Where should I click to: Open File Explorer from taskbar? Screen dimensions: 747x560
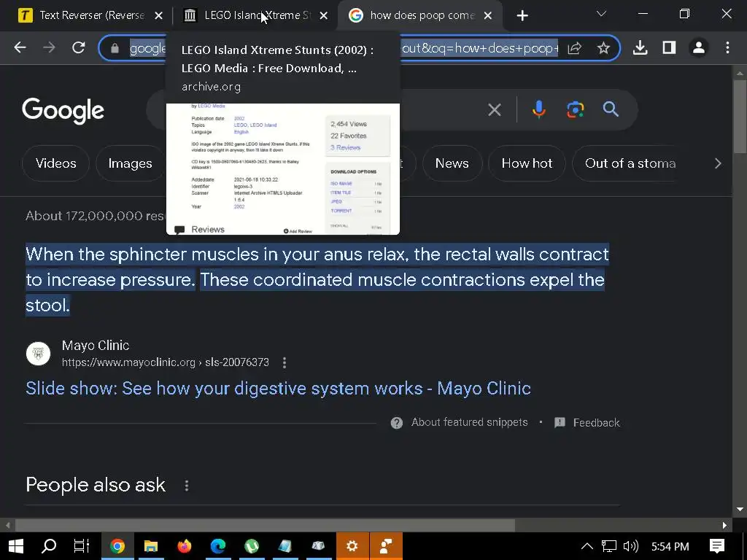(x=150, y=546)
